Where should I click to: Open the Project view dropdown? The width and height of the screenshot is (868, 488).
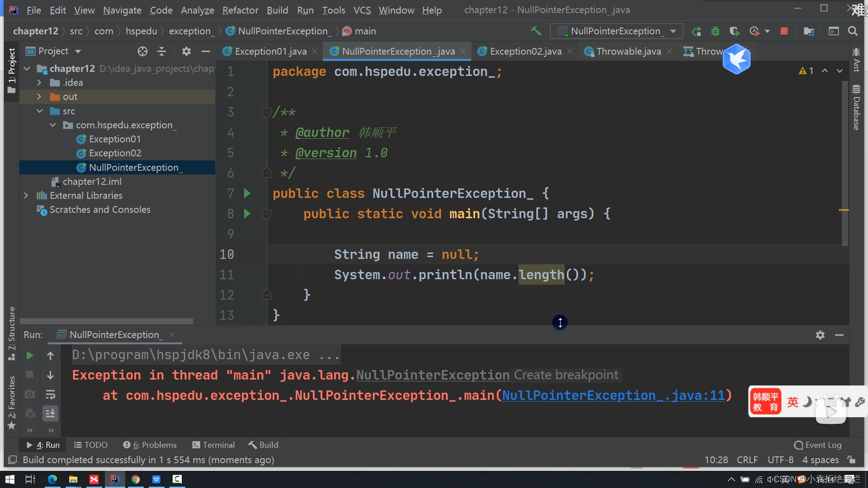(x=53, y=51)
